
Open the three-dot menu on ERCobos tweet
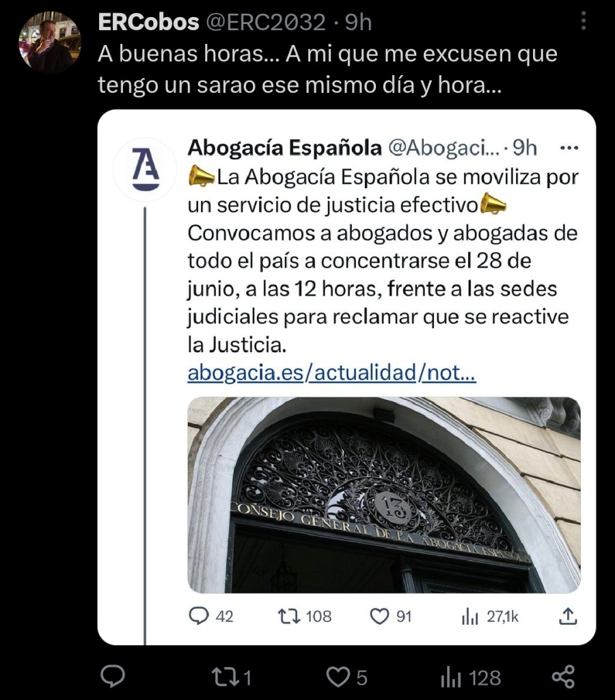tap(583, 21)
